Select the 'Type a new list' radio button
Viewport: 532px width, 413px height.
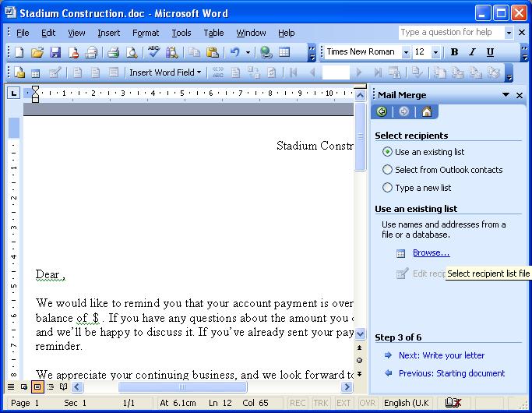388,188
